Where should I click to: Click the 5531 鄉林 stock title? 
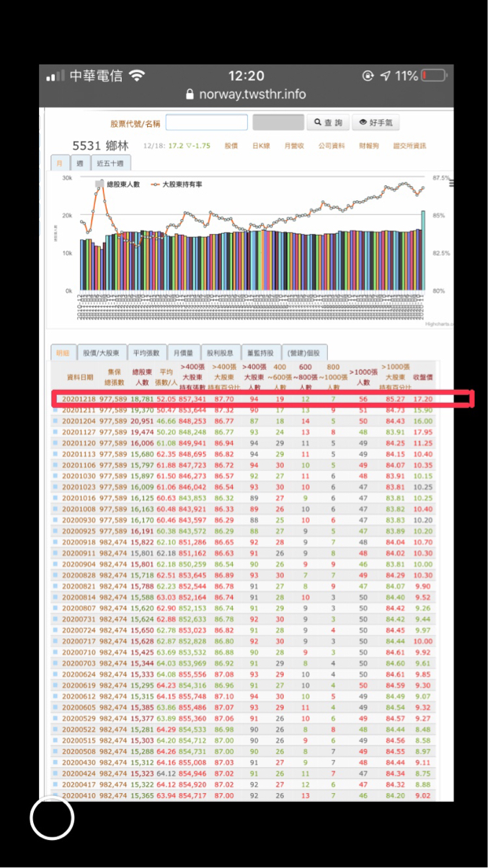[x=101, y=145]
